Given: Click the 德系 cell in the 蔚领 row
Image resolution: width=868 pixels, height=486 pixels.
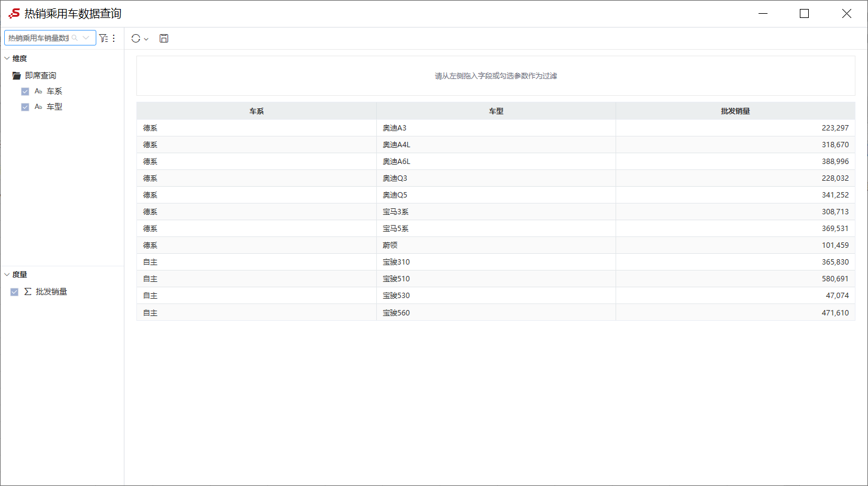Looking at the screenshot, I should [257, 245].
